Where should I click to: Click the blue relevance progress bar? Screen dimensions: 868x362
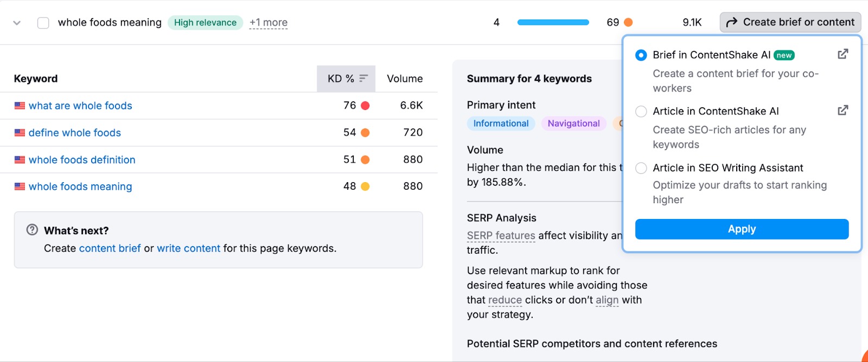click(x=553, y=22)
